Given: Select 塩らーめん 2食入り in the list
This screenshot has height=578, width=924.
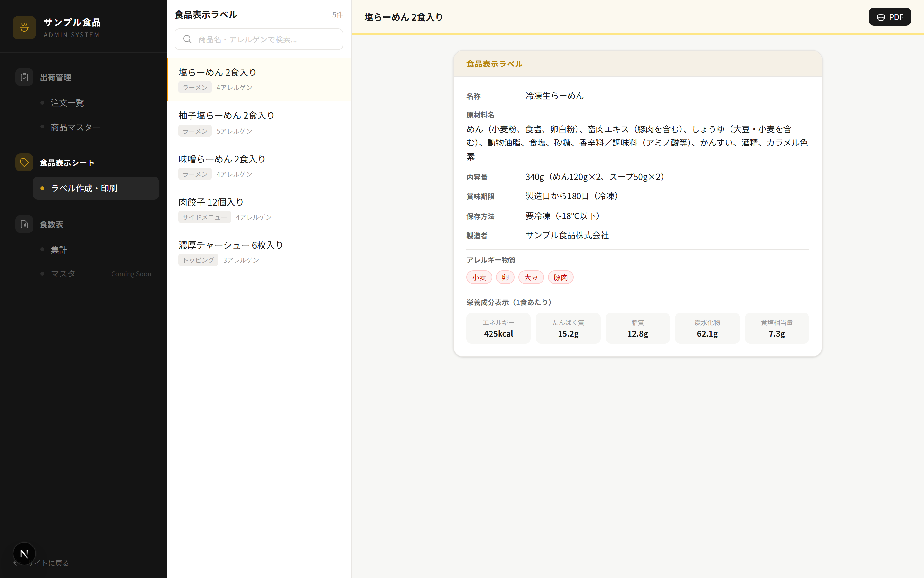Looking at the screenshot, I should coord(259,80).
